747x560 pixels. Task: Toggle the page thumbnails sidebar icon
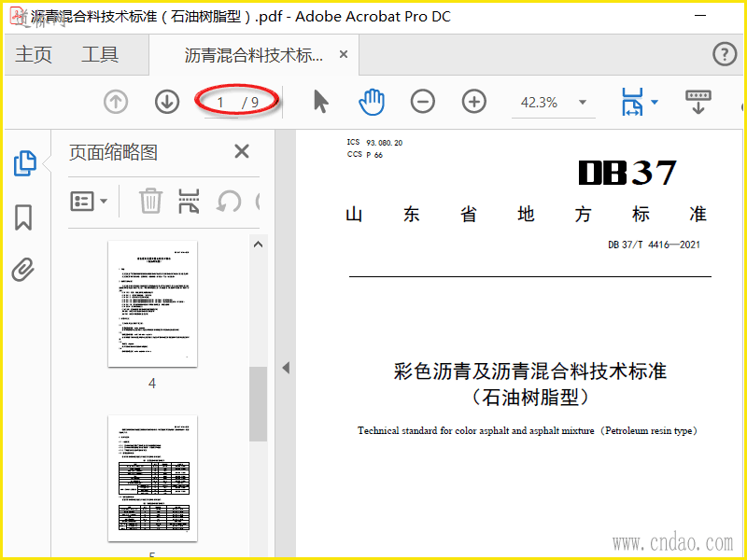point(24,163)
